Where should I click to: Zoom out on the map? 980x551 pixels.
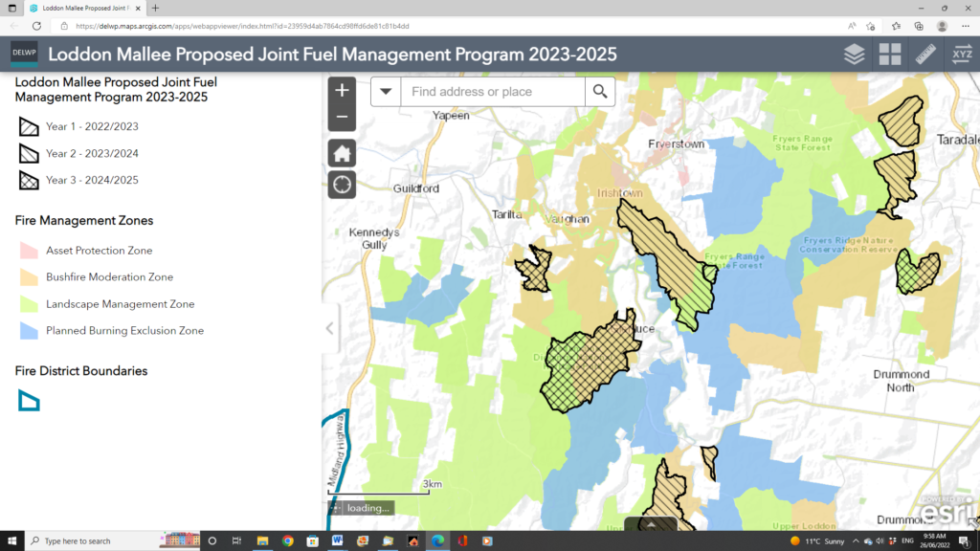click(342, 117)
